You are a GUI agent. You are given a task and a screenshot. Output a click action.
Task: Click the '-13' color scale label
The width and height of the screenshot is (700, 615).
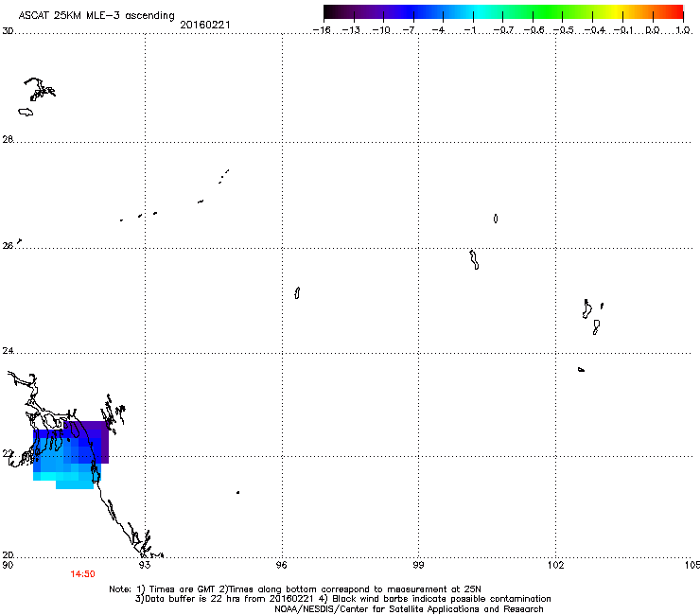351,30
